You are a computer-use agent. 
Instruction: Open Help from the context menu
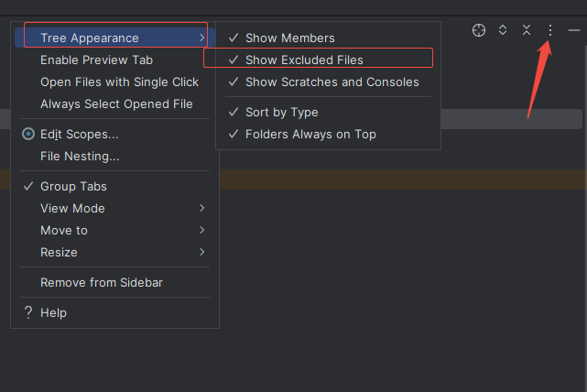[114, 312]
